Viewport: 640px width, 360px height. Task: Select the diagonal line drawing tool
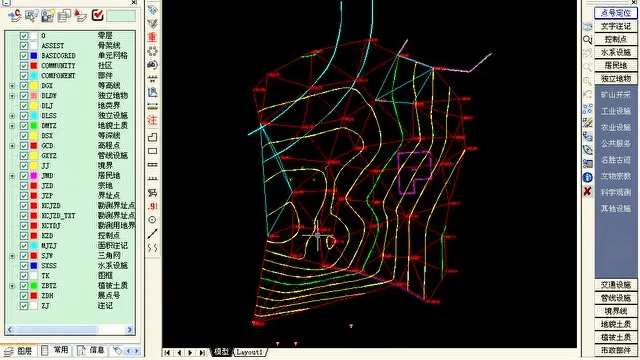(152, 234)
